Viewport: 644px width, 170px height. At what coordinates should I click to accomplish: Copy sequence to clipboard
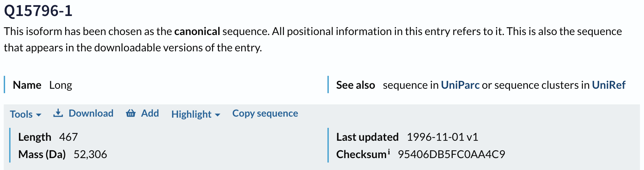[265, 113]
